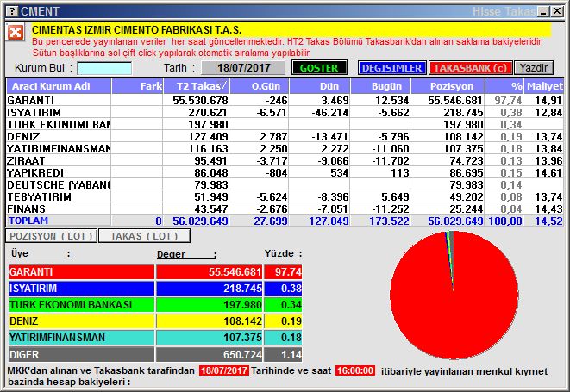Click the help question mark icon in title bar
This screenshot has height=392, width=570.
point(12,11)
